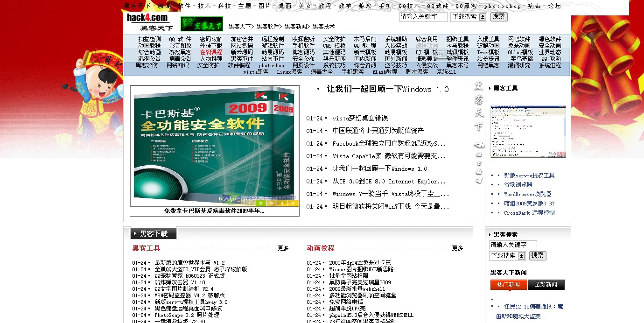Open tutorial 批量拿网站权限

(349, 276)
